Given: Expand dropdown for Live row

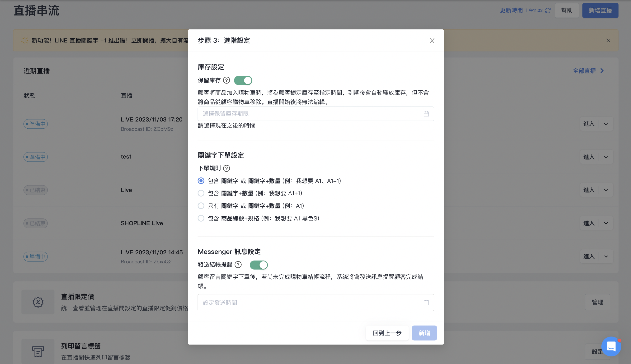Looking at the screenshot, I should (x=606, y=190).
